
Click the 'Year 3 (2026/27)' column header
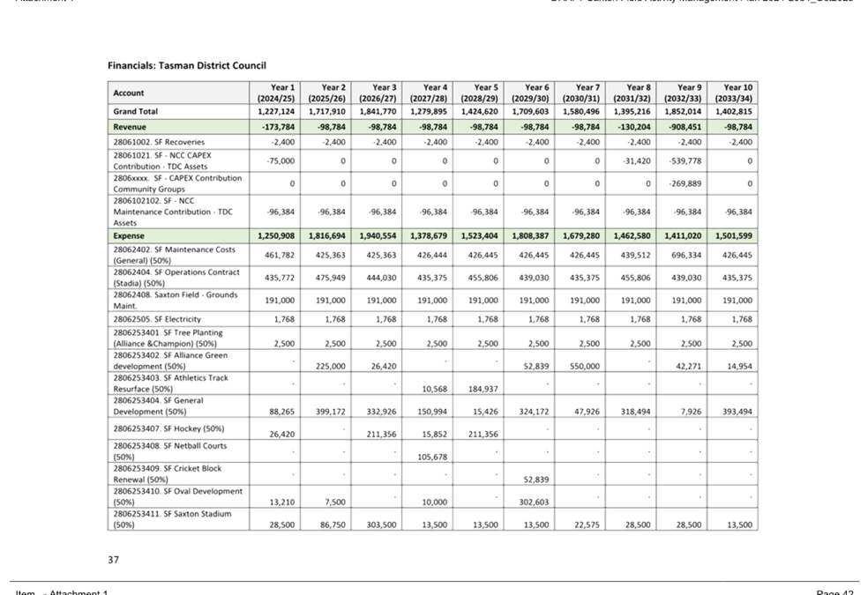(378, 93)
